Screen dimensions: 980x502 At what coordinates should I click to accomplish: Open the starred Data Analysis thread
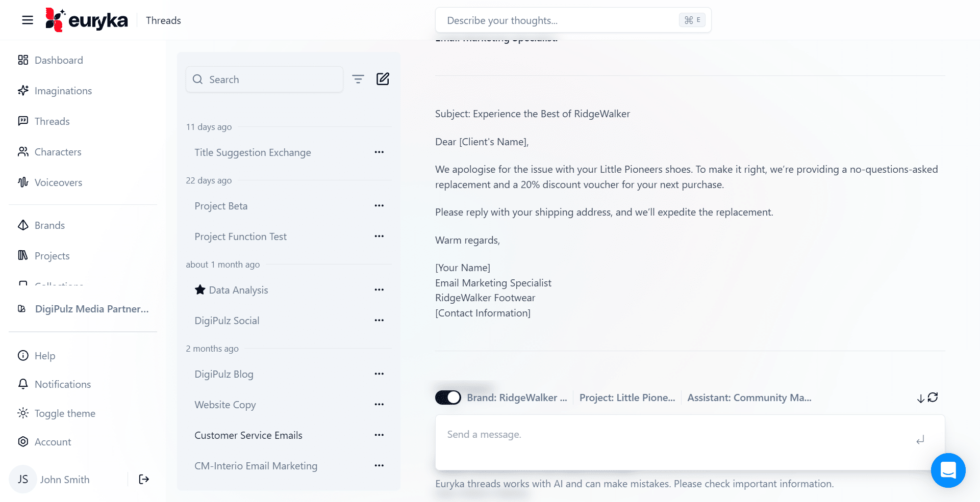238,290
